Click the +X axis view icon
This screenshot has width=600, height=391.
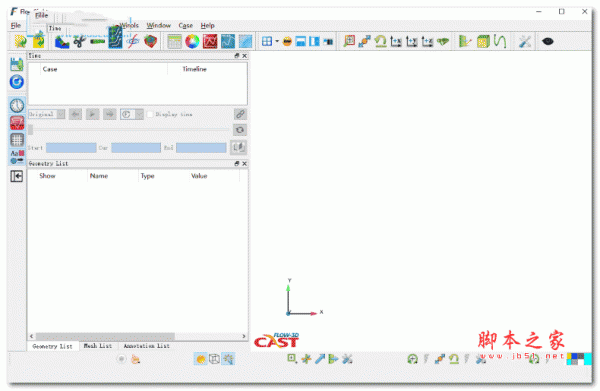[x=396, y=41]
